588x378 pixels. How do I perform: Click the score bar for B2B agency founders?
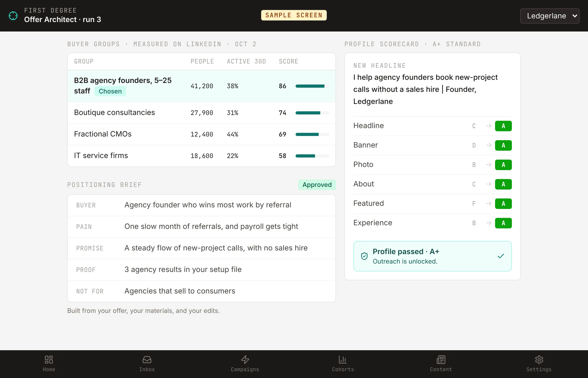coord(312,86)
